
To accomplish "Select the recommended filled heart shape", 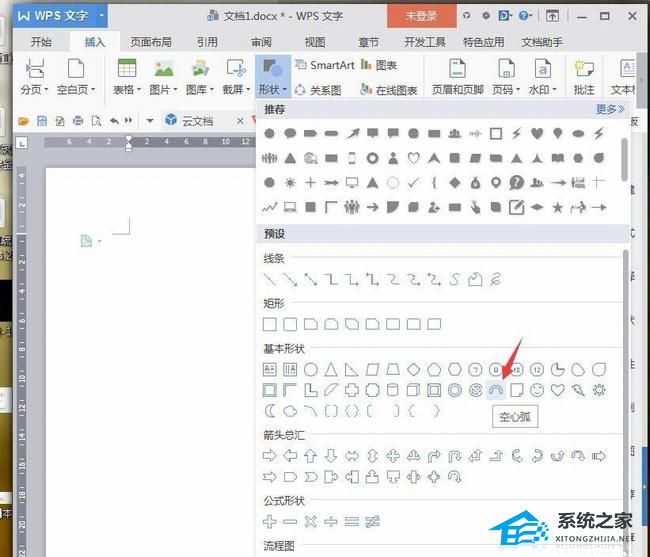I will pos(537,133).
